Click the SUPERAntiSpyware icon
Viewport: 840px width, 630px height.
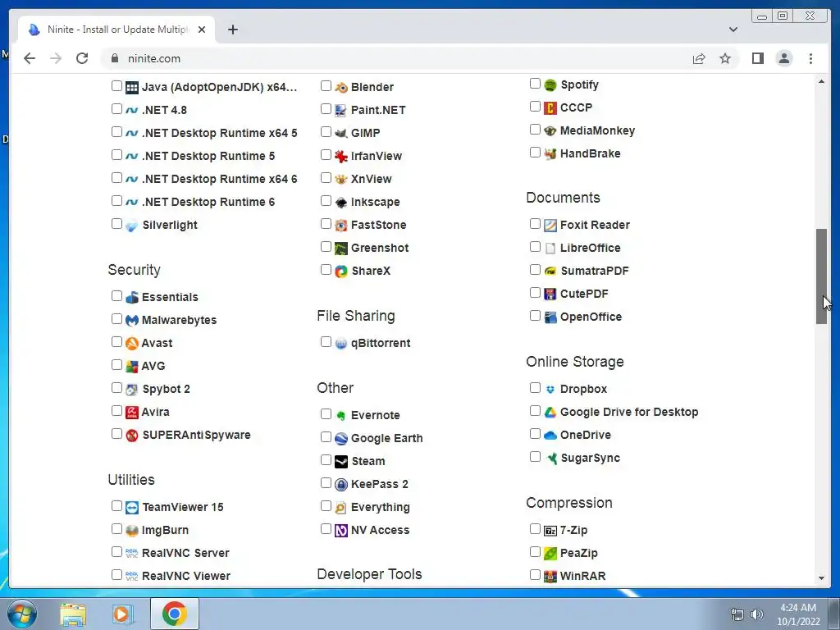[132, 436]
